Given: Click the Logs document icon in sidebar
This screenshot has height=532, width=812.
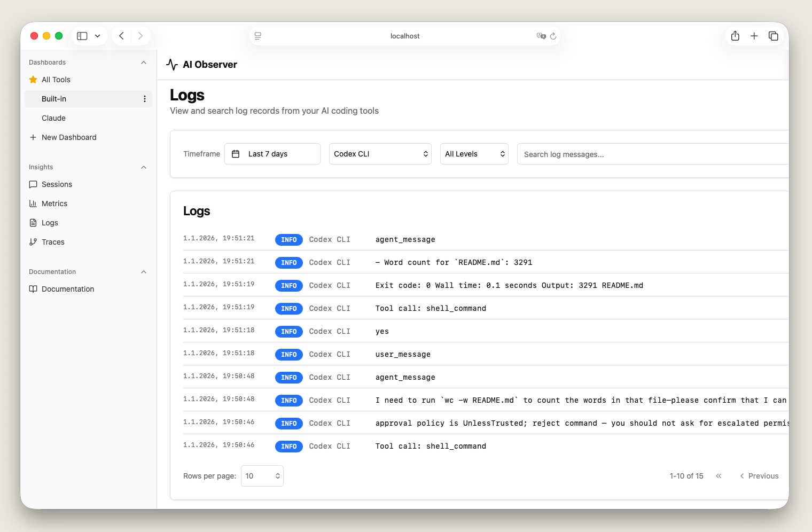Looking at the screenshot, I should (34, 223).
